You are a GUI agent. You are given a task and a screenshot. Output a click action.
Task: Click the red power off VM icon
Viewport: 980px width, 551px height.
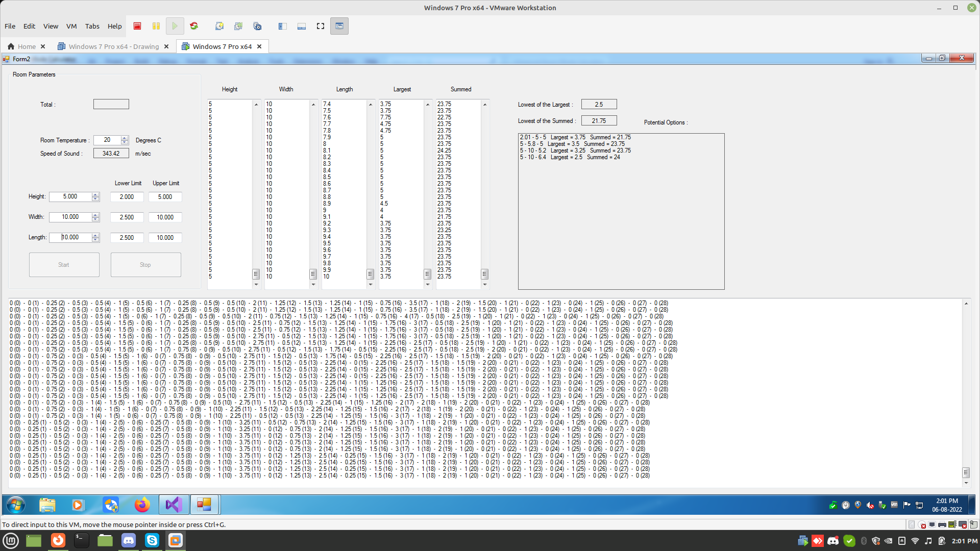pos(137,26)
